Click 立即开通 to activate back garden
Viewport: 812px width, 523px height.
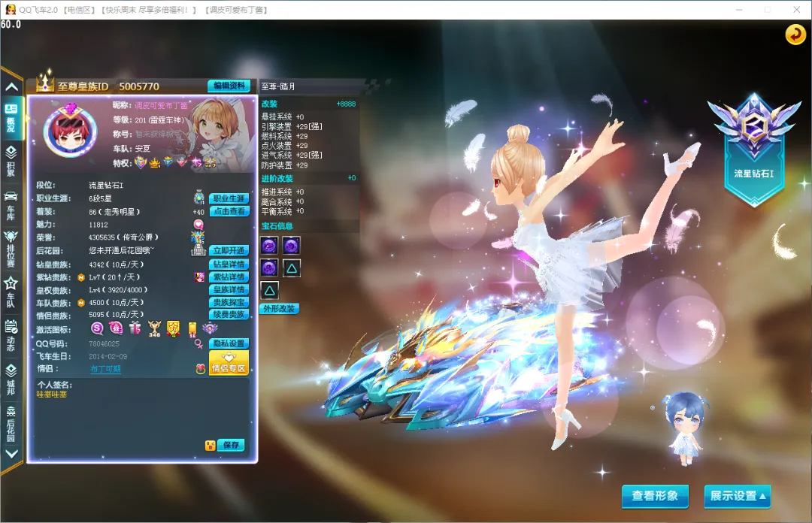tap(229, 250)
